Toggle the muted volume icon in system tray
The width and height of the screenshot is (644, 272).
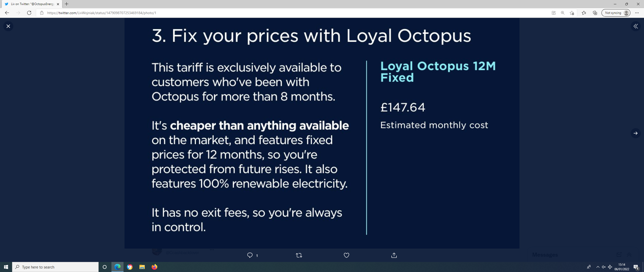click(604, 267)
